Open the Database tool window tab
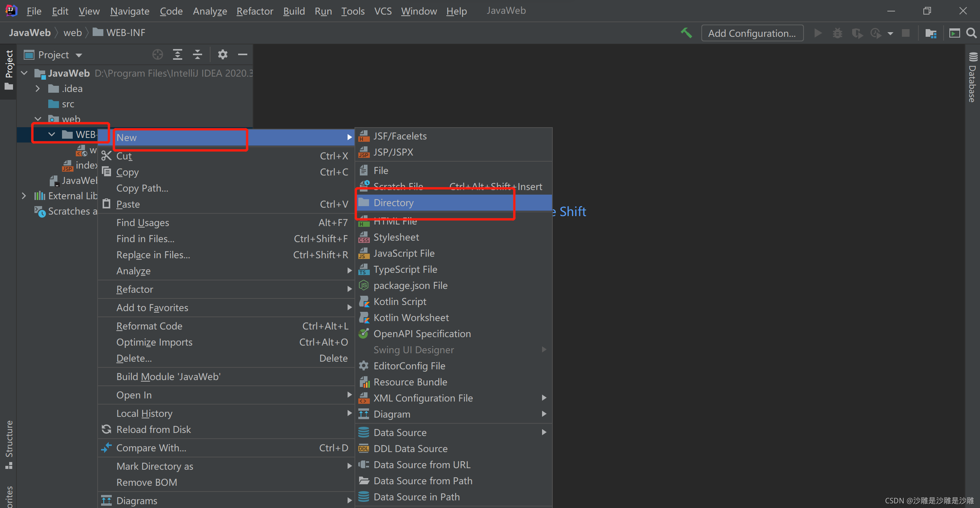This screenshot has height=508, width=980. pyautogui.click(x=972, y=79)
